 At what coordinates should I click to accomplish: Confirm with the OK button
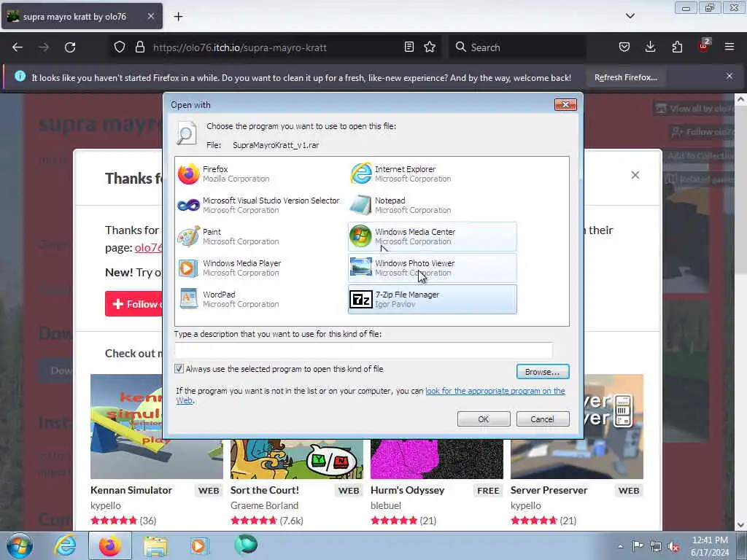(484, 419)
